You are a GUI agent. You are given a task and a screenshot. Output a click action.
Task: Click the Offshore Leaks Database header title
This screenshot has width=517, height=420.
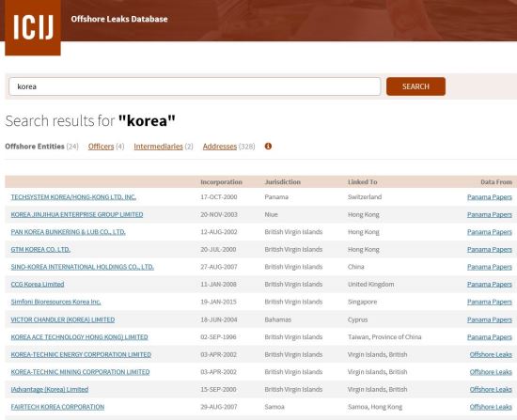[x=119, y=19]
